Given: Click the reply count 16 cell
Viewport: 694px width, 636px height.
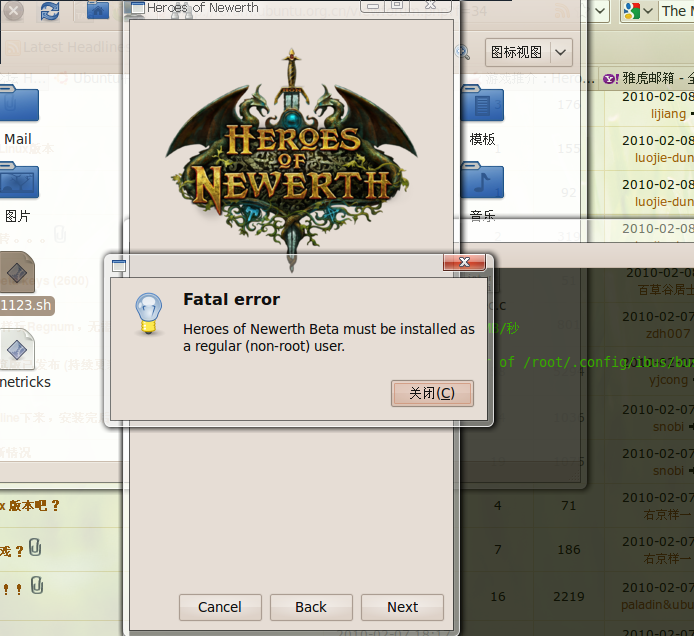Looking at the screenshot, I should [x=498, y=597].
